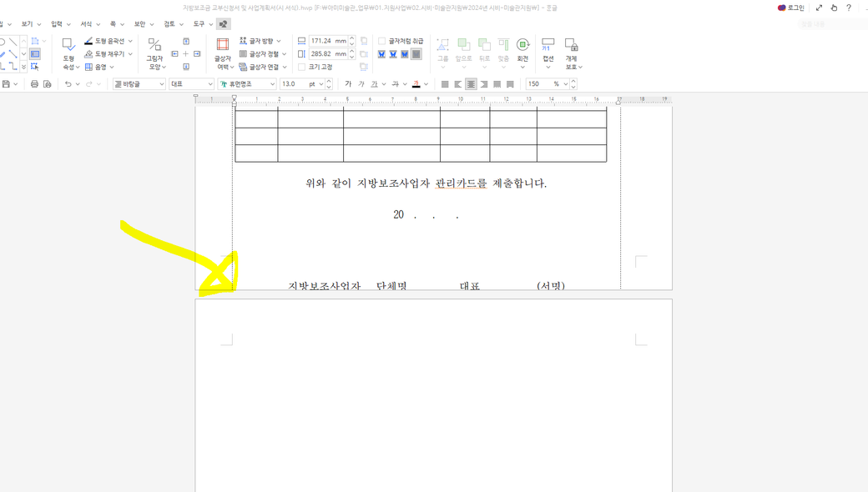Click the undo arrow icon
This screenshot has height=492, width=868.
68,84
